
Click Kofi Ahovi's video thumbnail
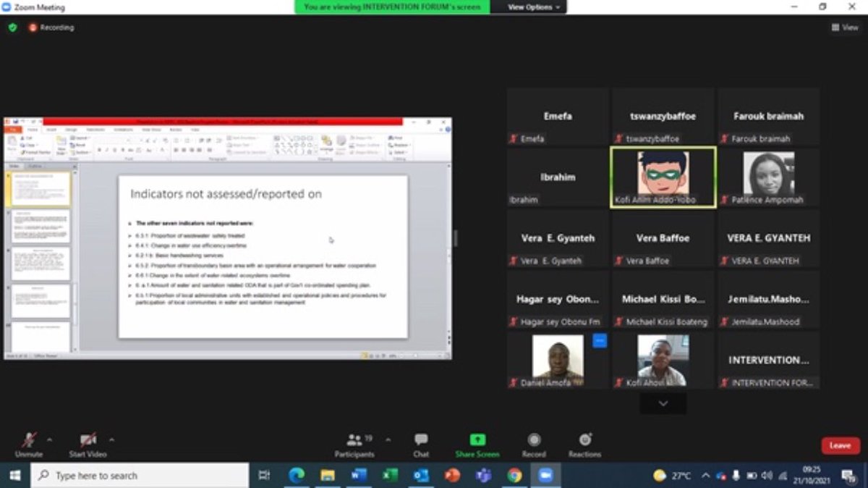click(663, 360)
